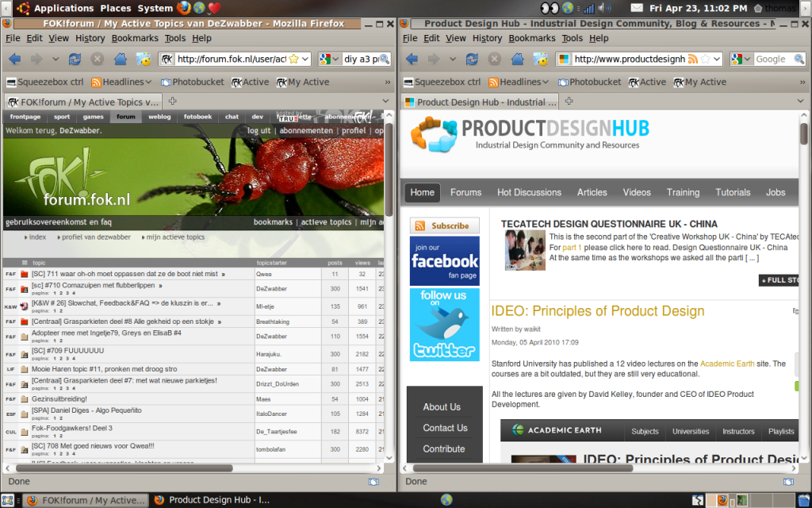Click the Subscribe RSS button
The image size is (812, 508).
[x=444, y=226]
